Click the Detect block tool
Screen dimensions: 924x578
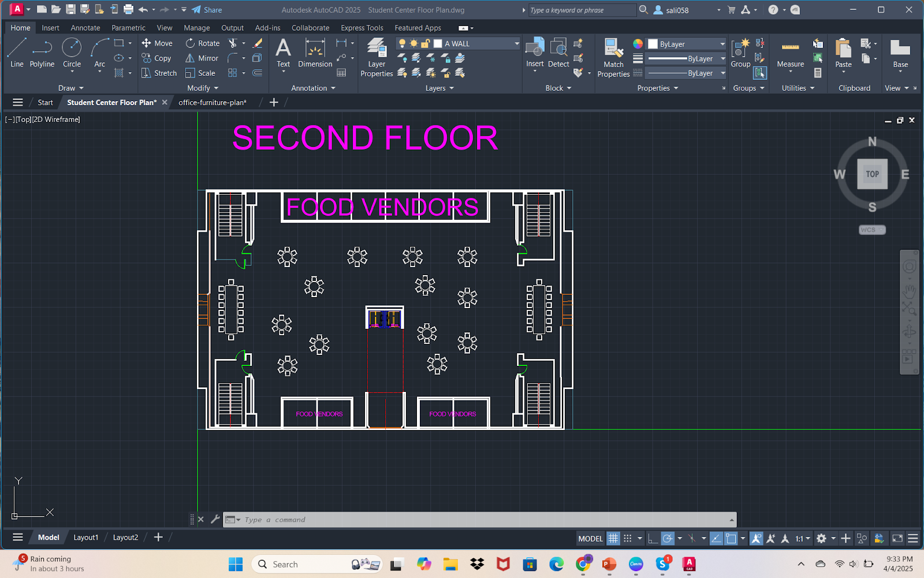coord(558,53)
